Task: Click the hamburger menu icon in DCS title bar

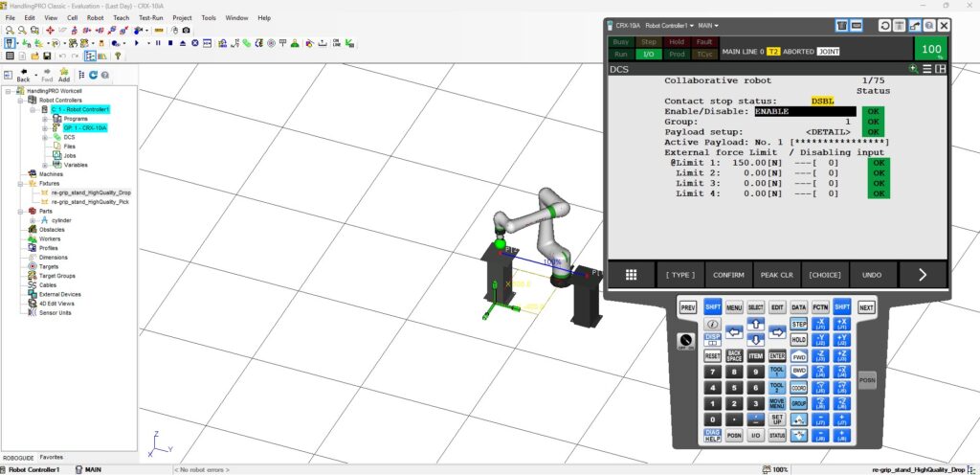Action: click(927, 69)
